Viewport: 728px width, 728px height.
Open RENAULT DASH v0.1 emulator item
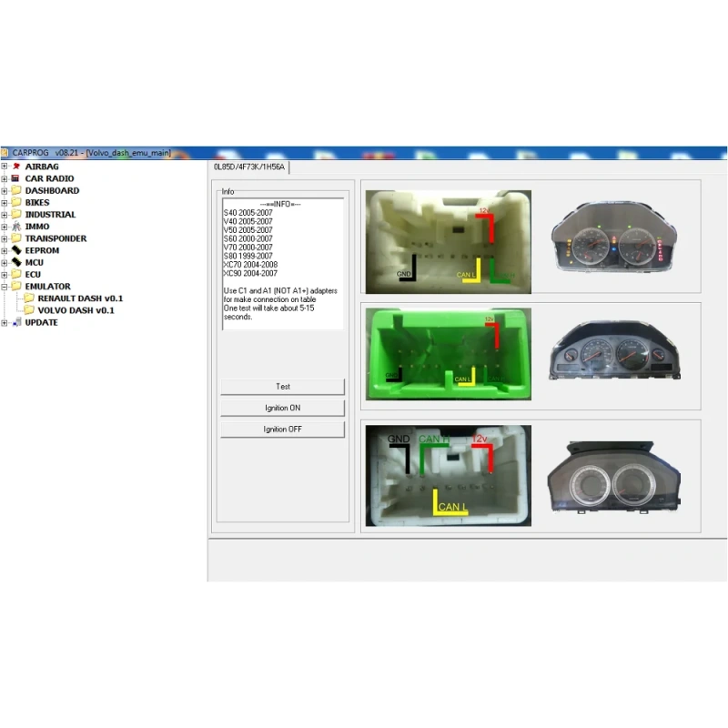tap(80, 298)
